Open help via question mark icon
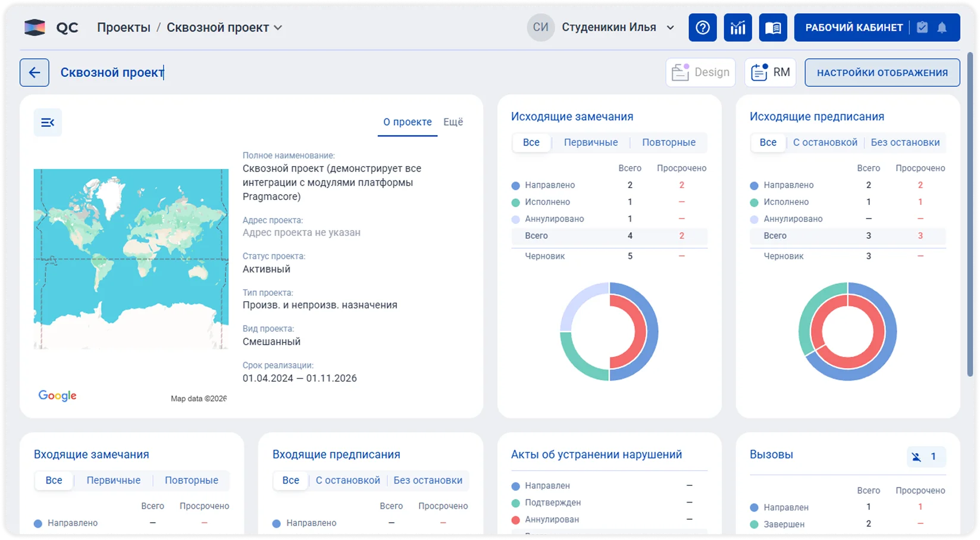 pyautogui.click(x=702, y=27)
